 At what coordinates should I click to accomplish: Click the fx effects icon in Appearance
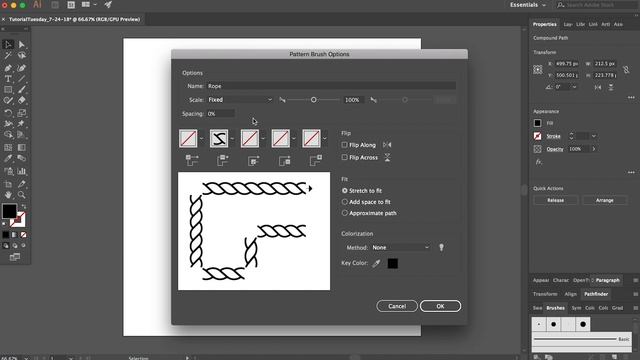538,162
